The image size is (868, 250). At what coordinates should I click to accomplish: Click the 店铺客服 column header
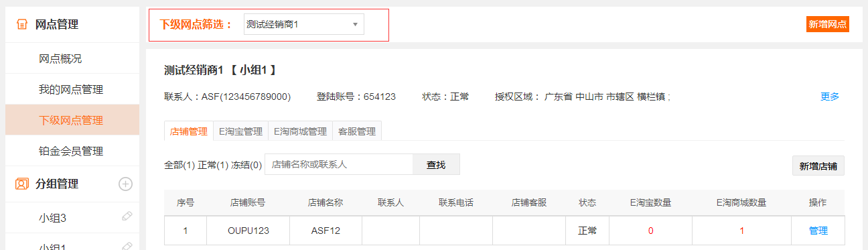(529, 202)
